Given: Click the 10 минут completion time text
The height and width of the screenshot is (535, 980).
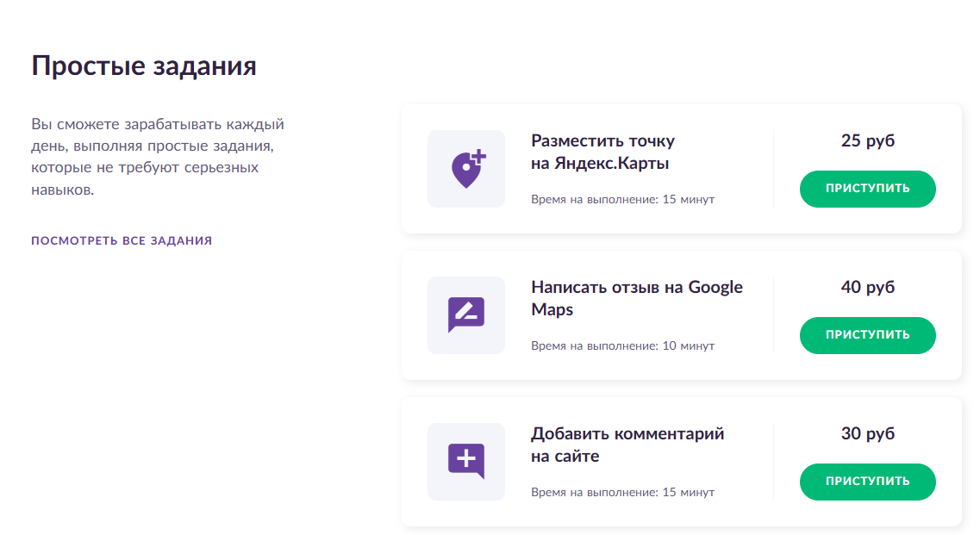Looking at the screenshot, I should click(688, 345).
